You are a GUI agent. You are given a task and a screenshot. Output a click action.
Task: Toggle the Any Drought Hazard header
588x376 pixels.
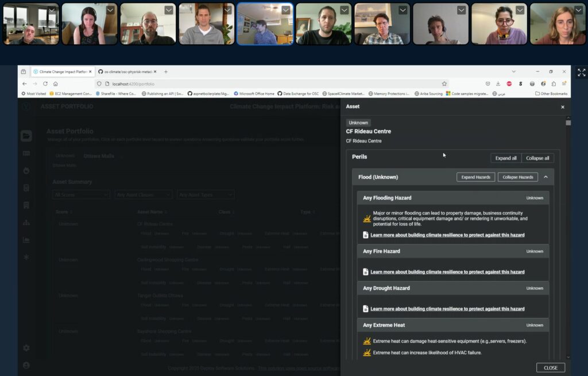click(453, 288)
